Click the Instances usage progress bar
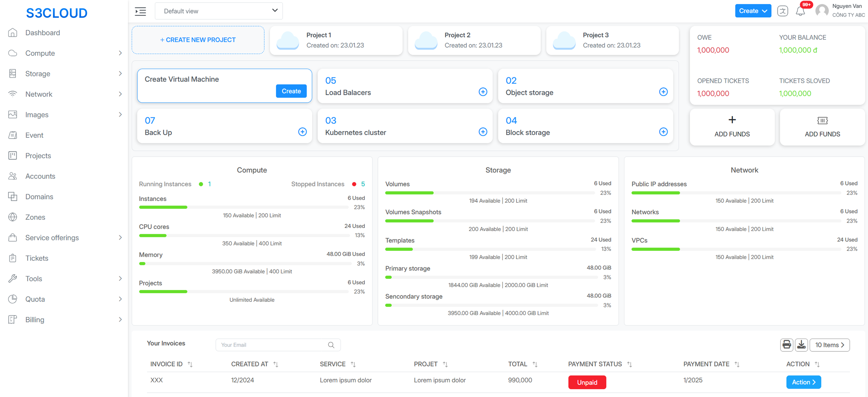Screen dimensions: 868x397 pos(243,207)
